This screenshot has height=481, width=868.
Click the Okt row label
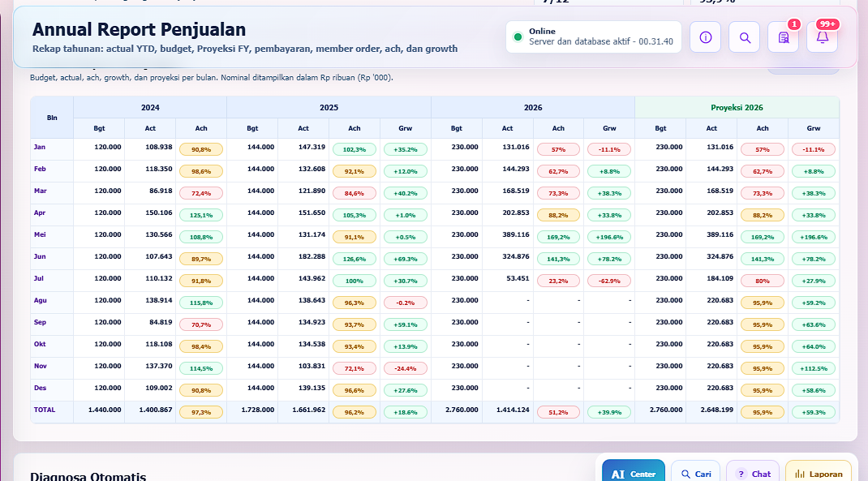(x=40, y=344)
